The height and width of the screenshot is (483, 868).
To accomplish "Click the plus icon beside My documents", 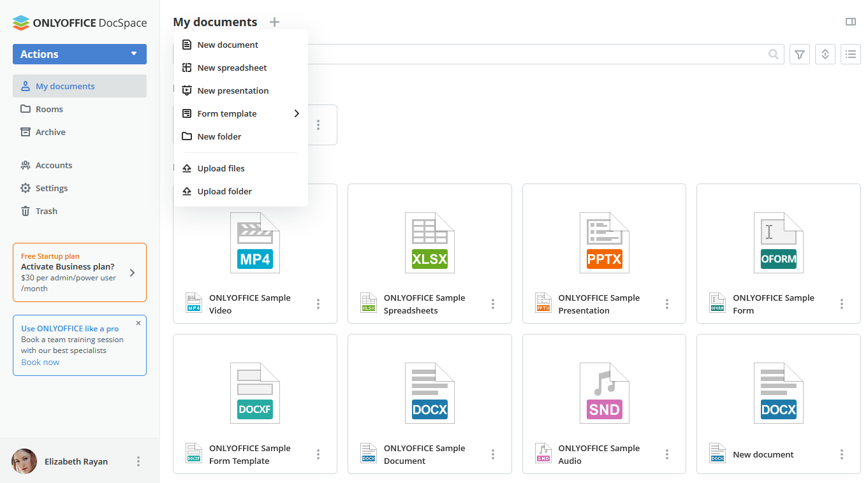I will tap(274, 22).
